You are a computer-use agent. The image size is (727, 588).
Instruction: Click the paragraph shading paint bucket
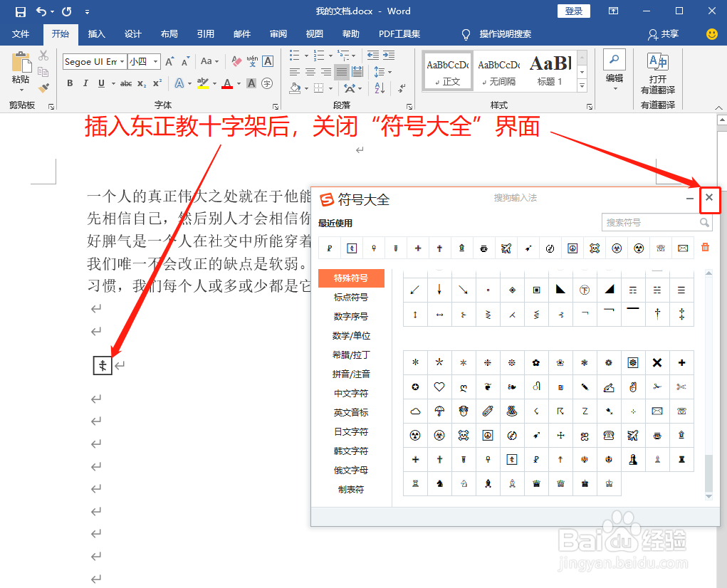[295, 88]
